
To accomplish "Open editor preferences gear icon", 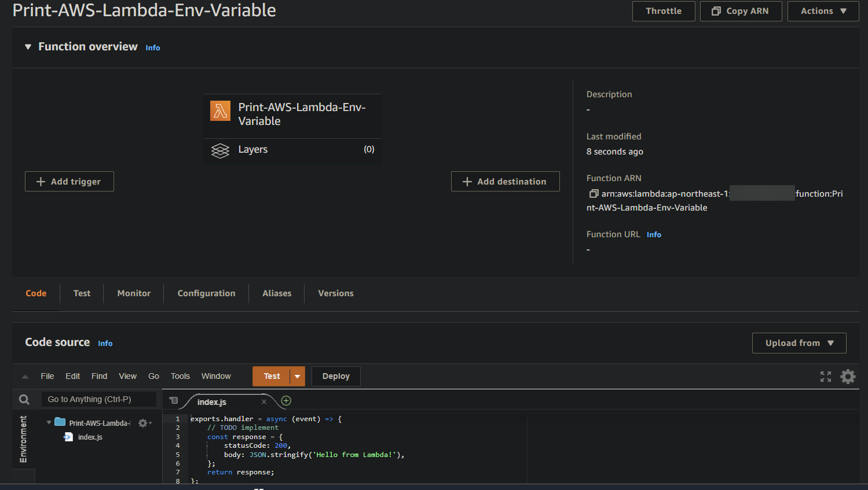I will coord(848,377).
